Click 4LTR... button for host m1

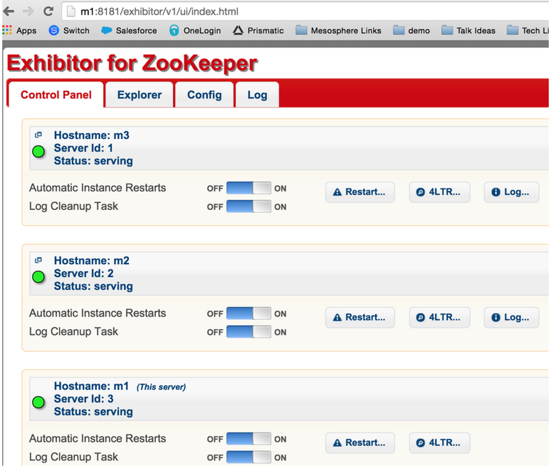(439, 443)
